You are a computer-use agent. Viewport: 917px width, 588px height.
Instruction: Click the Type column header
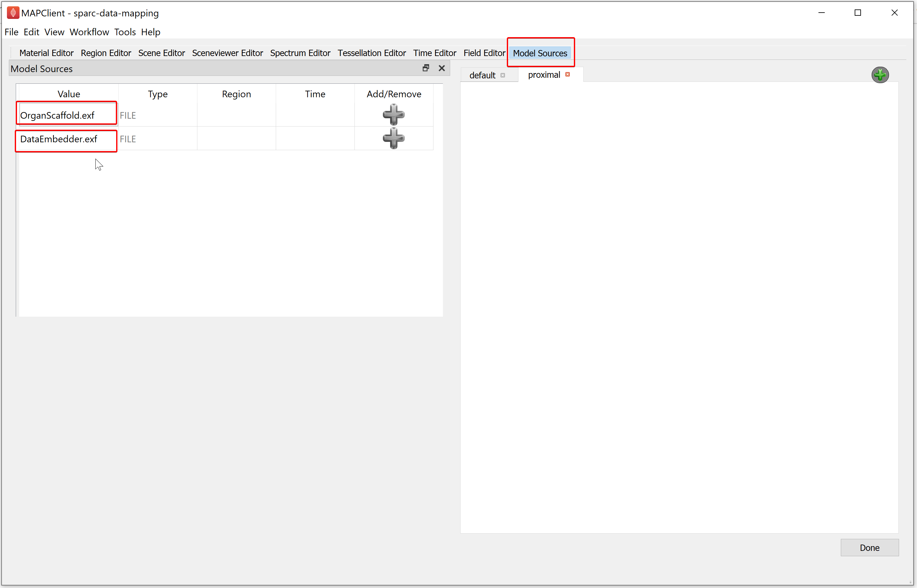(158, 94)
